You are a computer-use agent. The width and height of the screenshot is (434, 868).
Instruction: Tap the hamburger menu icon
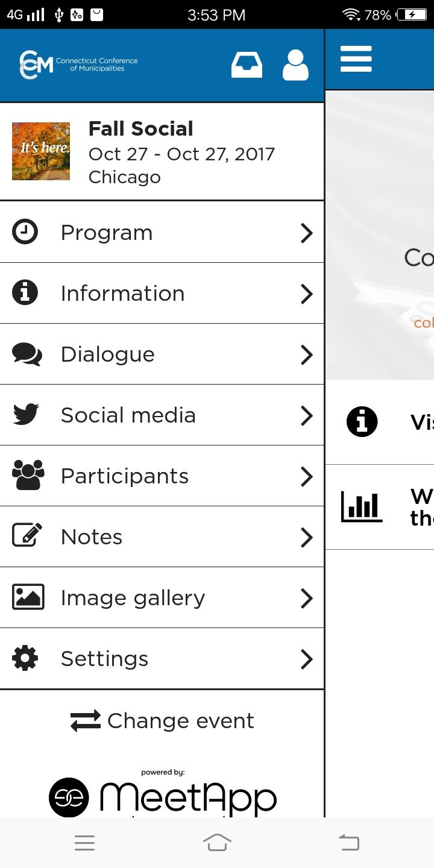pos(356,59)
